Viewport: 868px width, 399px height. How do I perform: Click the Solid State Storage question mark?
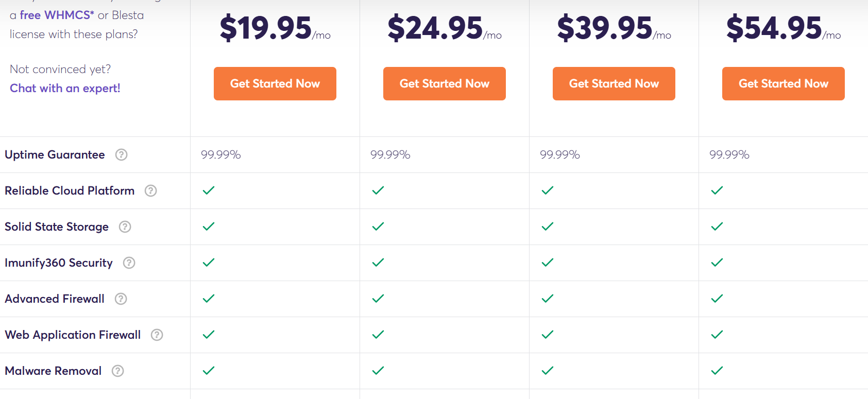point(125,227)
